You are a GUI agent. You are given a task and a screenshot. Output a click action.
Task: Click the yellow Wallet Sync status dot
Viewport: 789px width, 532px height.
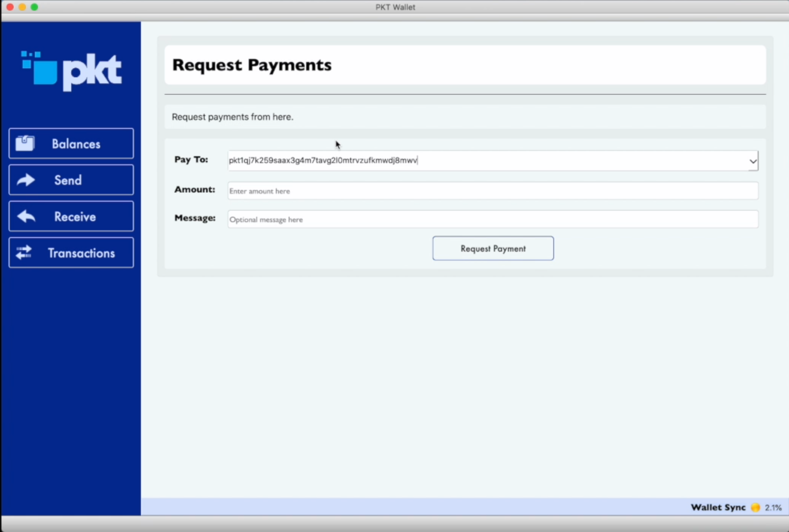click(755, 507)
